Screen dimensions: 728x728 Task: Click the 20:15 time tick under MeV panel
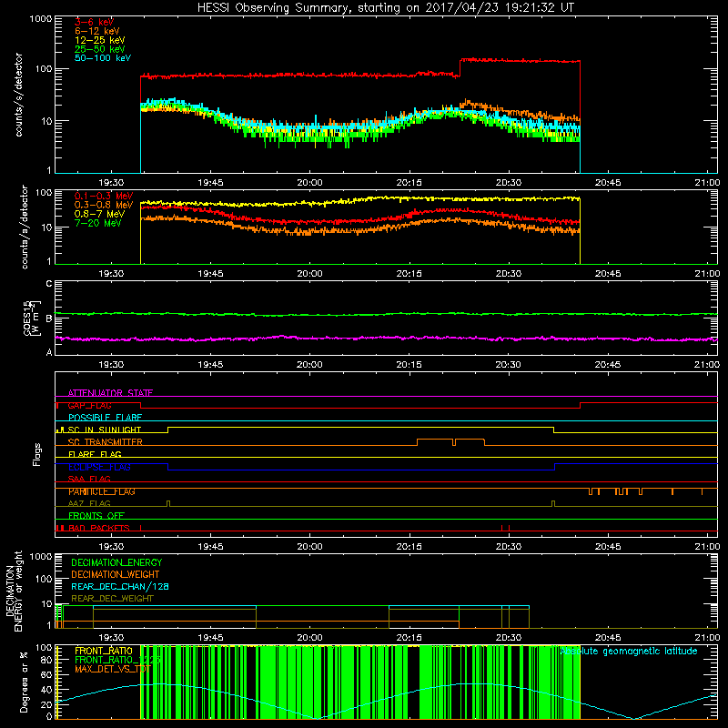(x=409, y=274)
